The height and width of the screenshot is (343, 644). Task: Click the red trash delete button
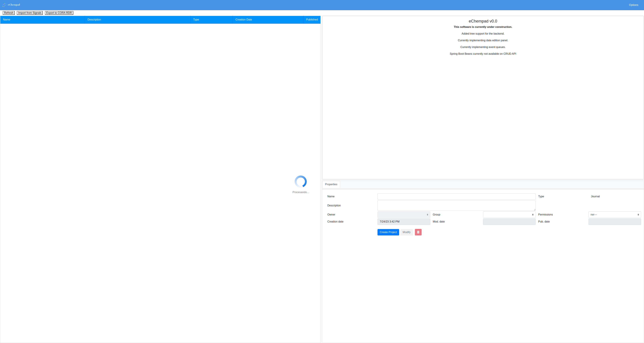418,232
